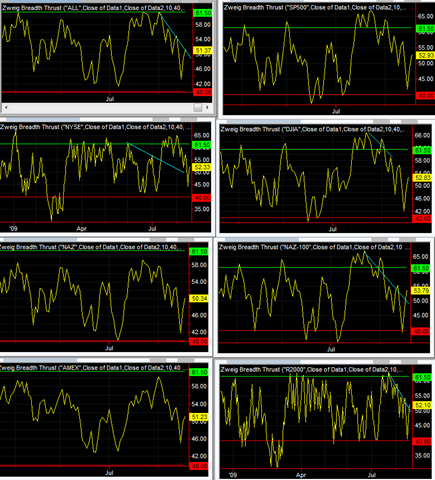The height and width of the screenshot is (480, 435).
Task: Click the DJIA Zweig Breadth Thrust title
Action: click(x=313, y=129)
